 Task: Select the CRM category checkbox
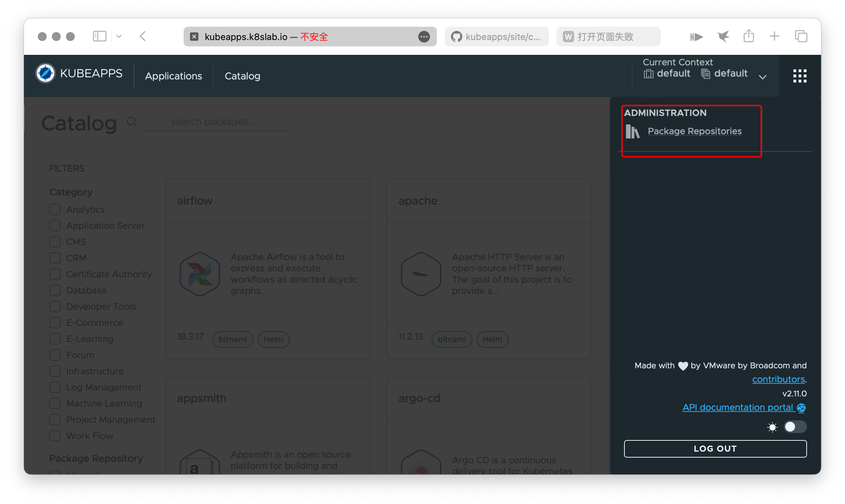point(55,258)
